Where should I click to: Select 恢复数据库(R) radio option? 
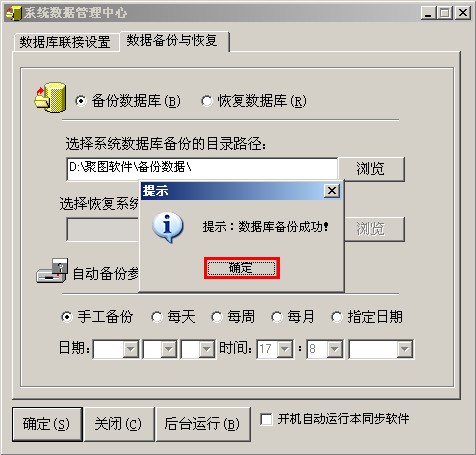(x=207, y=101)
